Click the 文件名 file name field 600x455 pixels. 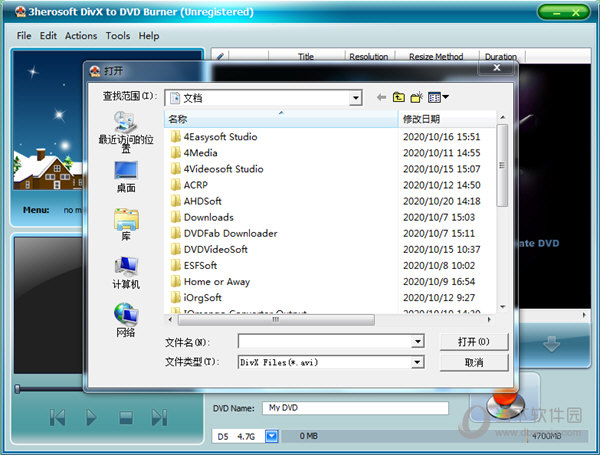point(324,341)
